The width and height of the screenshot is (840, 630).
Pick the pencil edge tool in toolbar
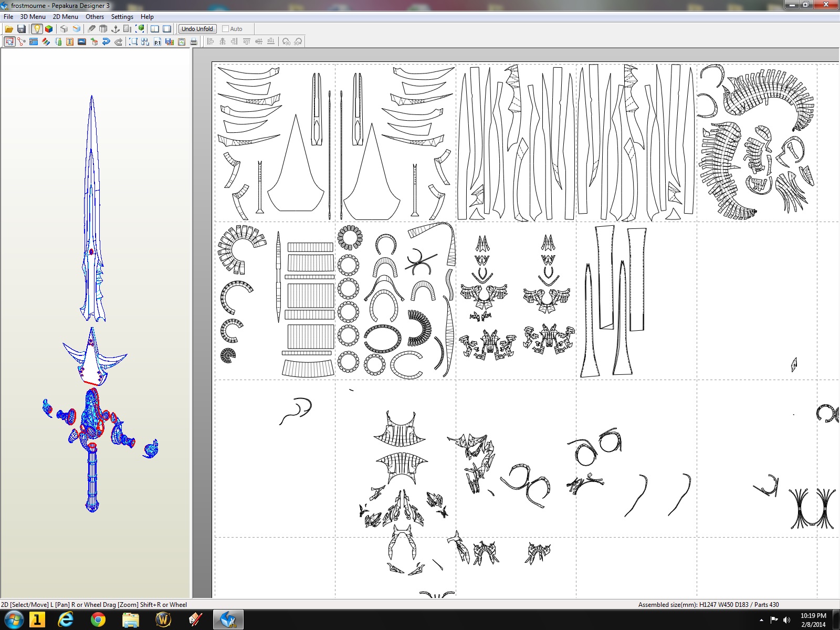[x=91, y=29]
